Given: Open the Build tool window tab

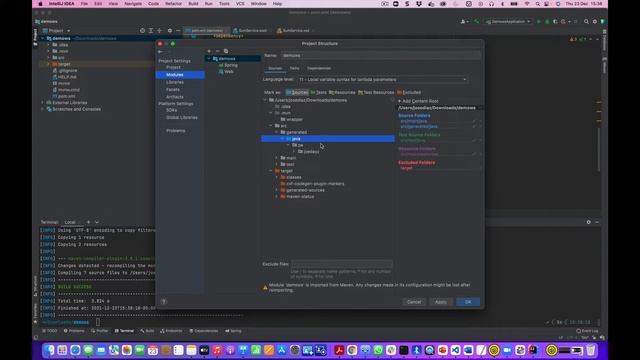Looking at the screenshot, I should 147,331.
